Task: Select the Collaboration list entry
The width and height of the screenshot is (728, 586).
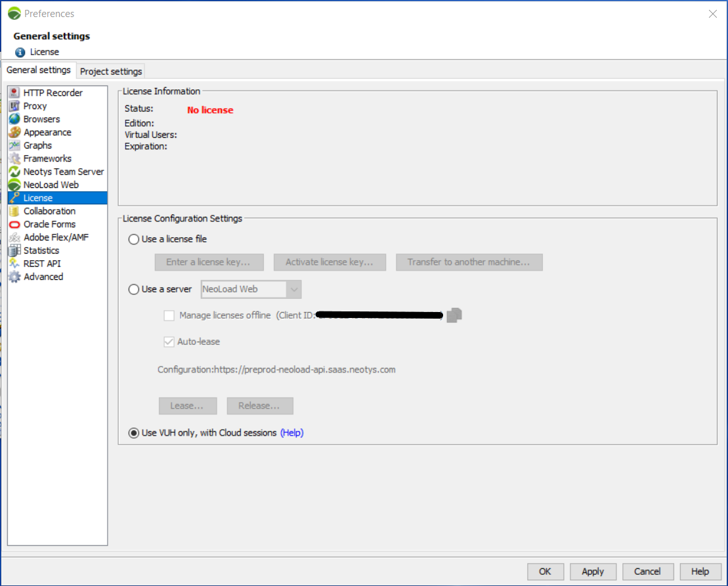Action: click(x=58, y=211)
